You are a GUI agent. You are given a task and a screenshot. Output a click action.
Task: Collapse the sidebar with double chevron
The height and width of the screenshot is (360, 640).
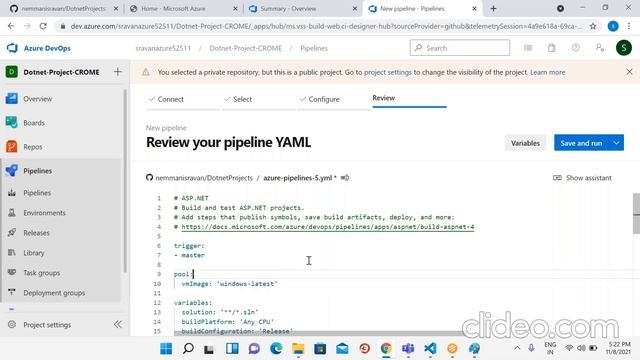point(118,324)
